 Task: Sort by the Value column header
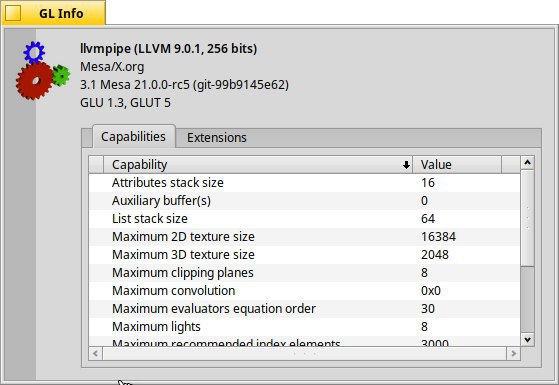[x=457, y=165]
